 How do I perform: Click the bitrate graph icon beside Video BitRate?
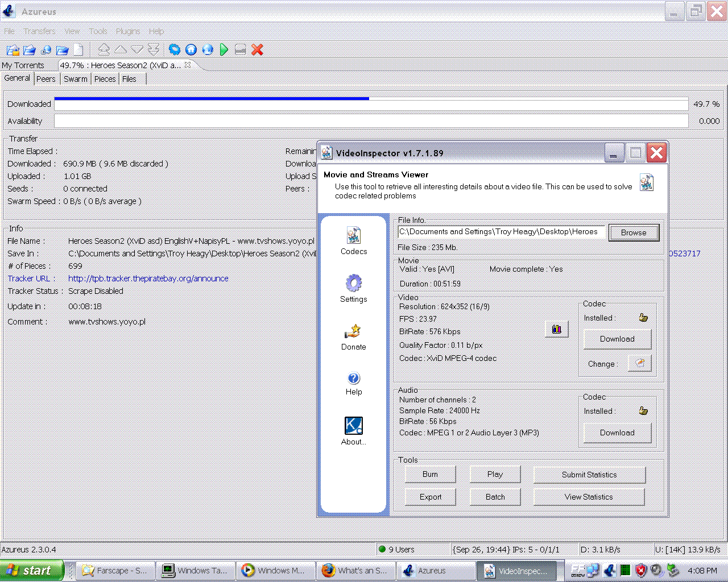pyautogui.click(x=556, y=329)
